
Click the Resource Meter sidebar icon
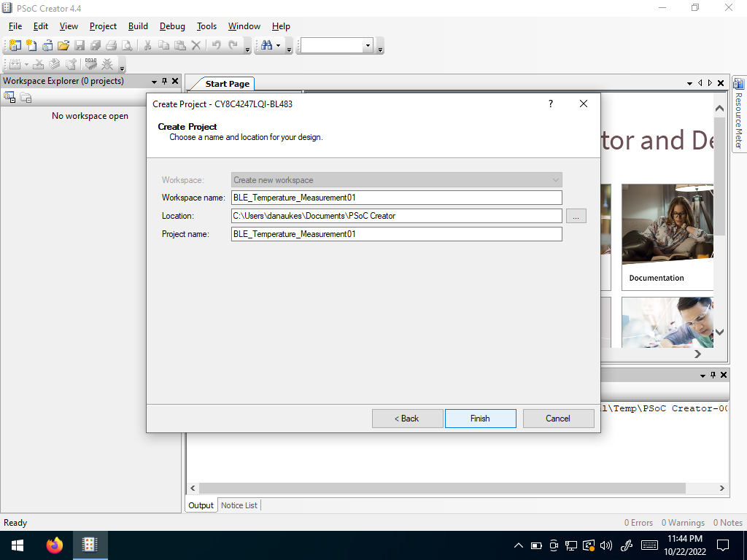tap(738, 84)
